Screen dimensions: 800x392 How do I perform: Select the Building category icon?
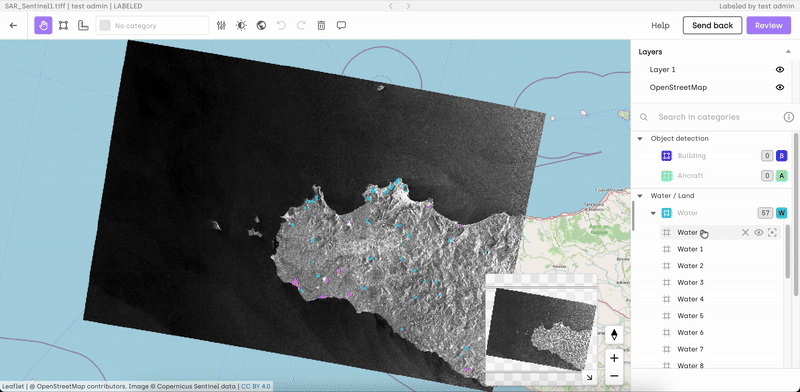click(666, 156)
